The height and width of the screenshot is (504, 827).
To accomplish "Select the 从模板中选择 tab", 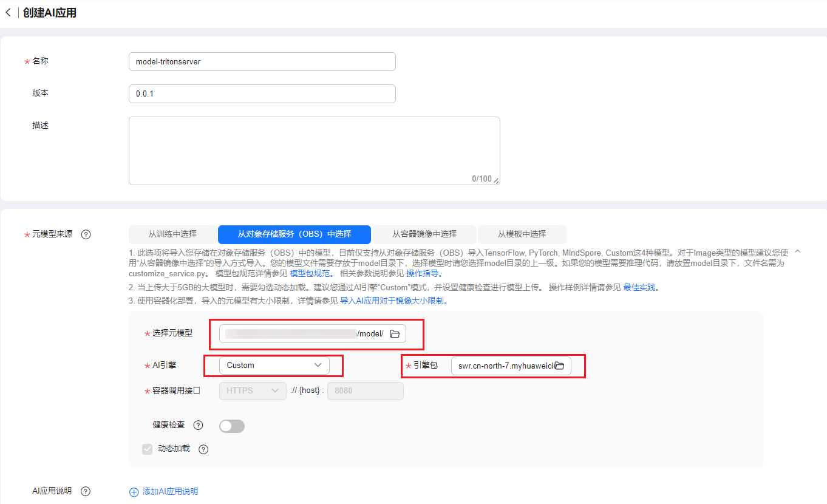I will tap(522, 234).
